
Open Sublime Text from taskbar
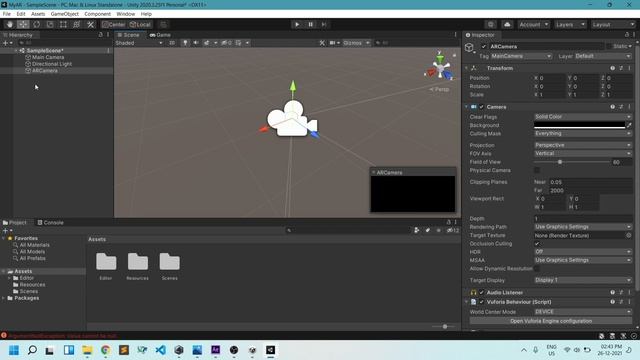tap(124, 350)
